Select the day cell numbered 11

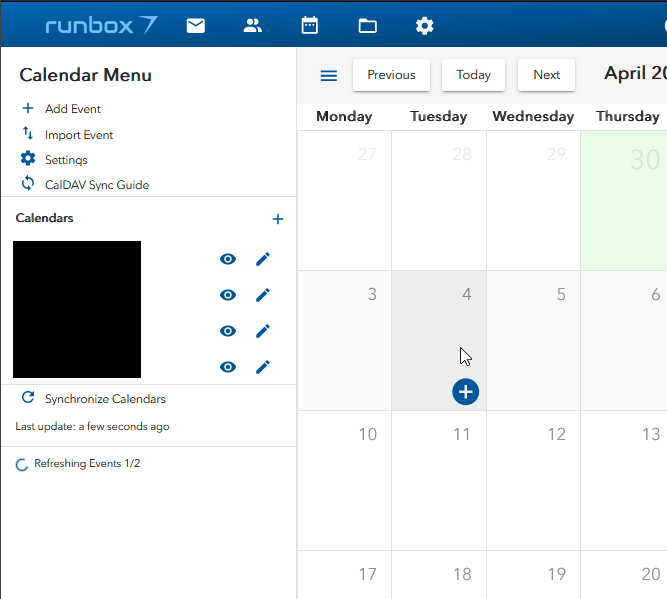pos(439,480)
